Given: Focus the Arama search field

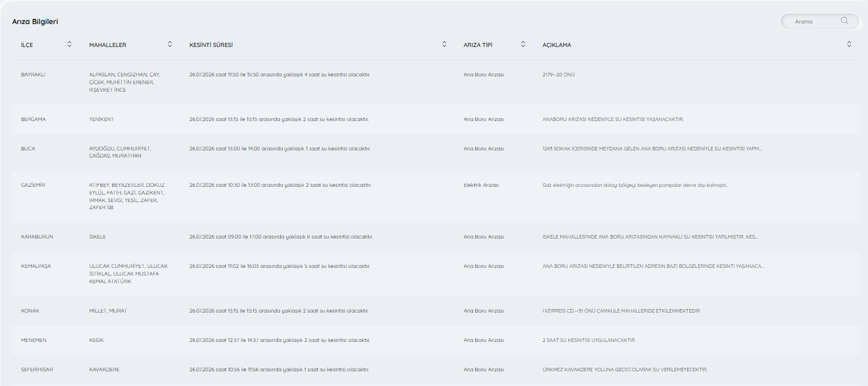Looking at the screenshot, I should tap(820, 22).
